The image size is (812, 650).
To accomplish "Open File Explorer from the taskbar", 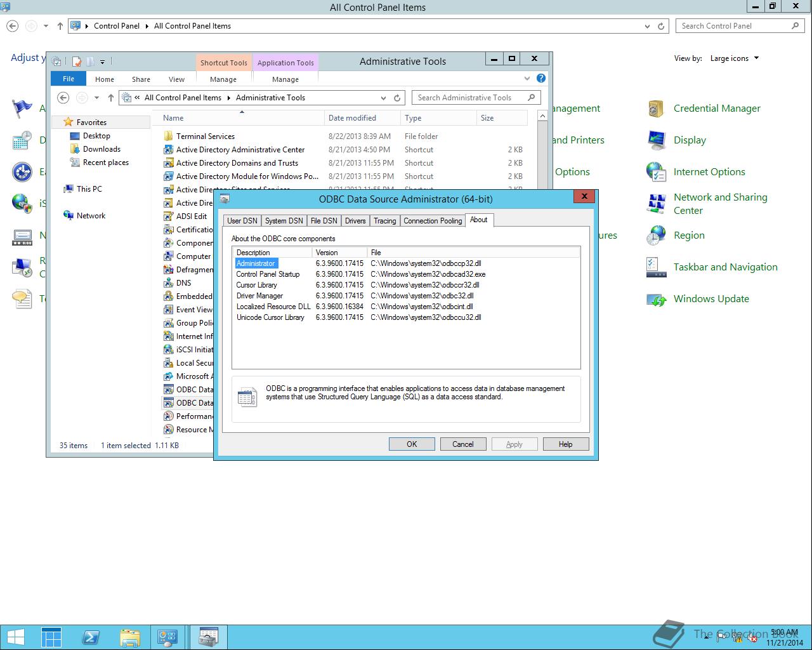I will point(129,637).
